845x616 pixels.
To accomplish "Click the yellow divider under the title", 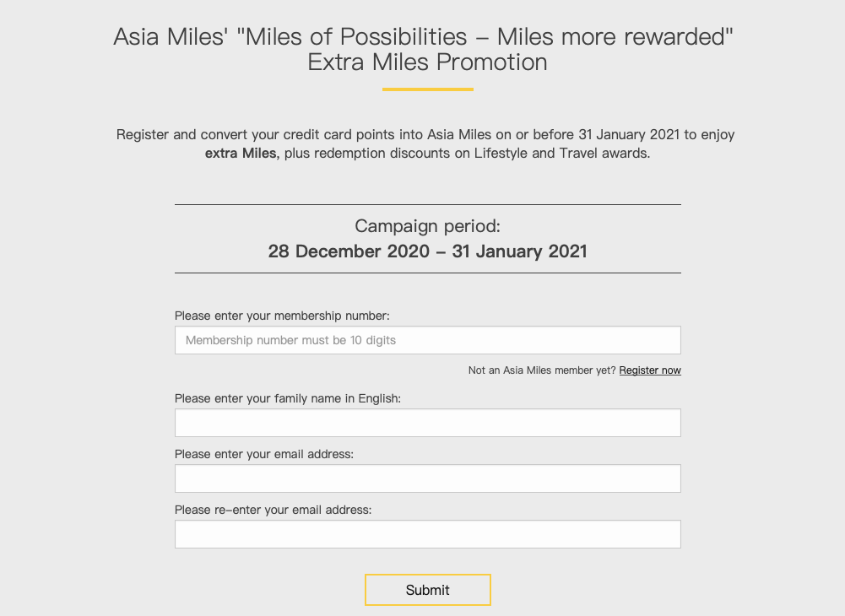I will (x=427, y=89).
